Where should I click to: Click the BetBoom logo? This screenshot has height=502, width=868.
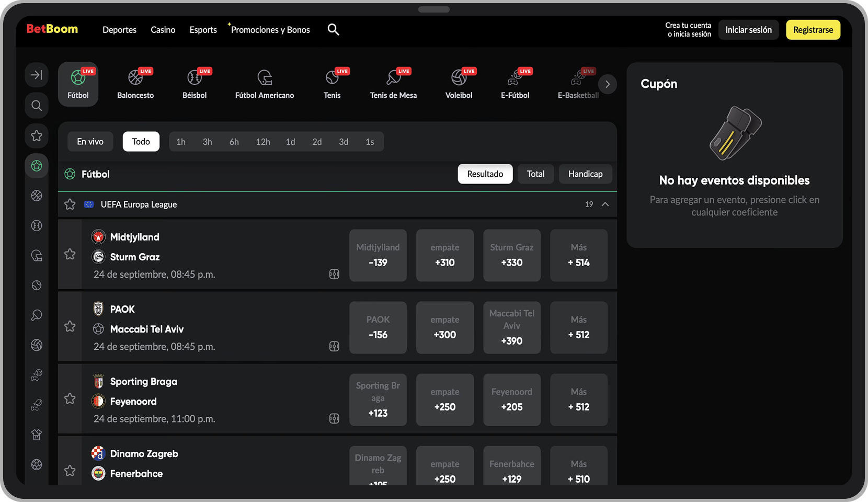point(52,29)
